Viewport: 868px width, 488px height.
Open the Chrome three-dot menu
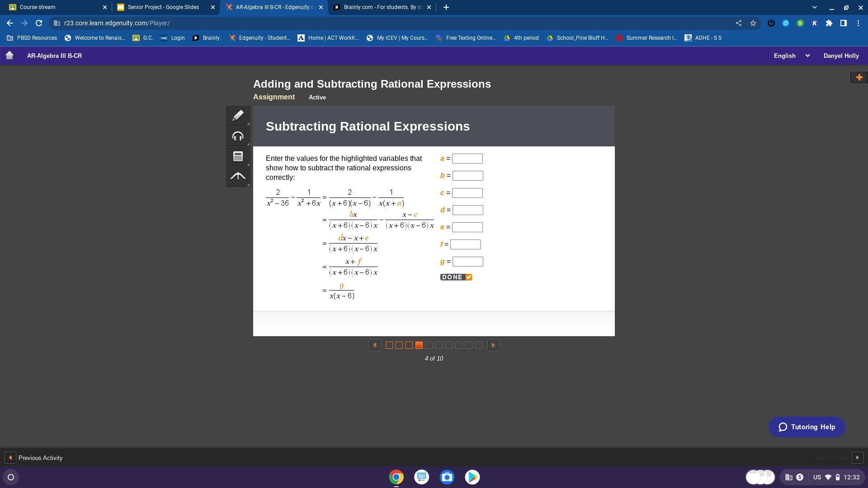pos(859,23)
